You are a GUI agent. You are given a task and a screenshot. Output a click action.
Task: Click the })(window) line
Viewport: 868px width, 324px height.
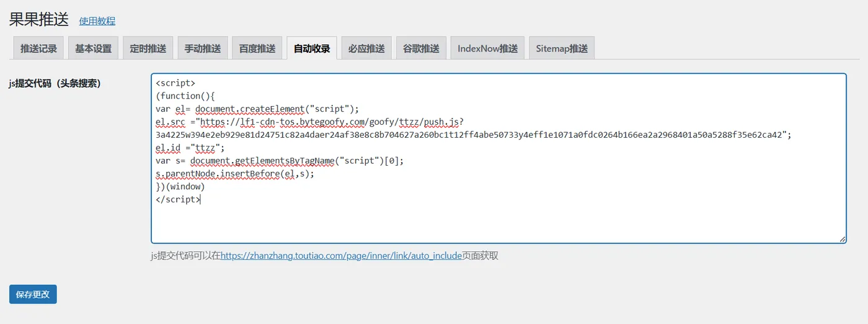[180, 186]
